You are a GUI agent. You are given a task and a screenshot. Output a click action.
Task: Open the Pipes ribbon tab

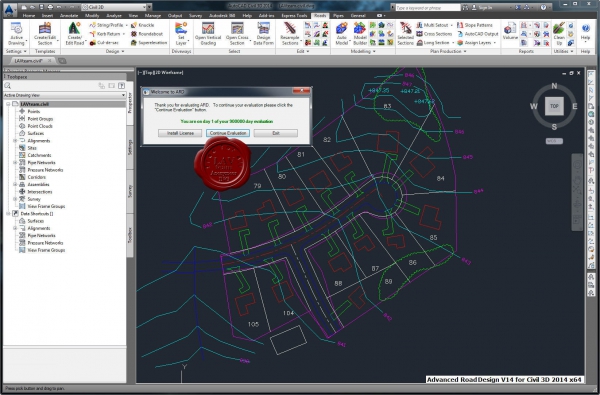[338, 16]
